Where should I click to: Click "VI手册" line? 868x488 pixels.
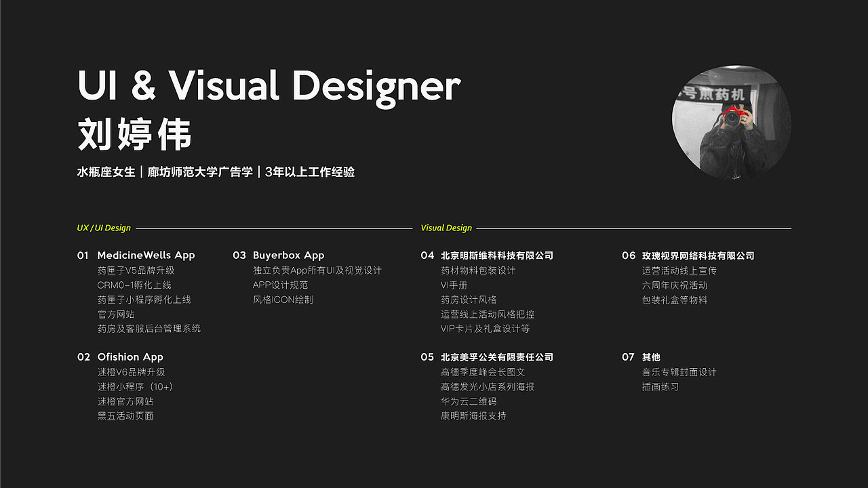click(x=454, y=285)
